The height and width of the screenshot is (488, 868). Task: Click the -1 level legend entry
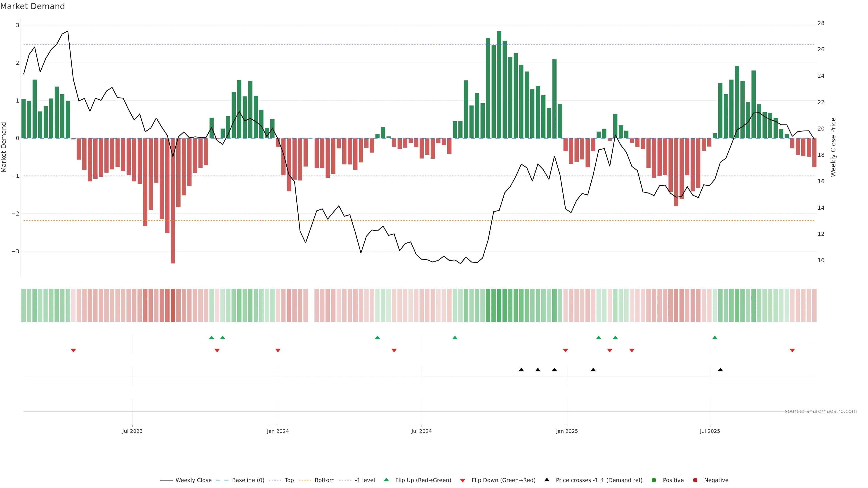tap(365, 480)
